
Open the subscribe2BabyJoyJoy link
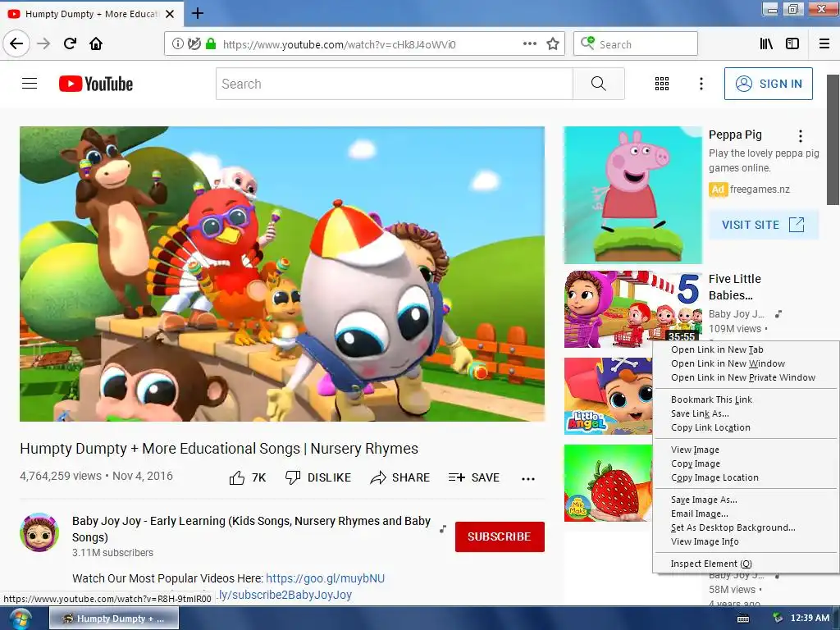coord(285,595)
